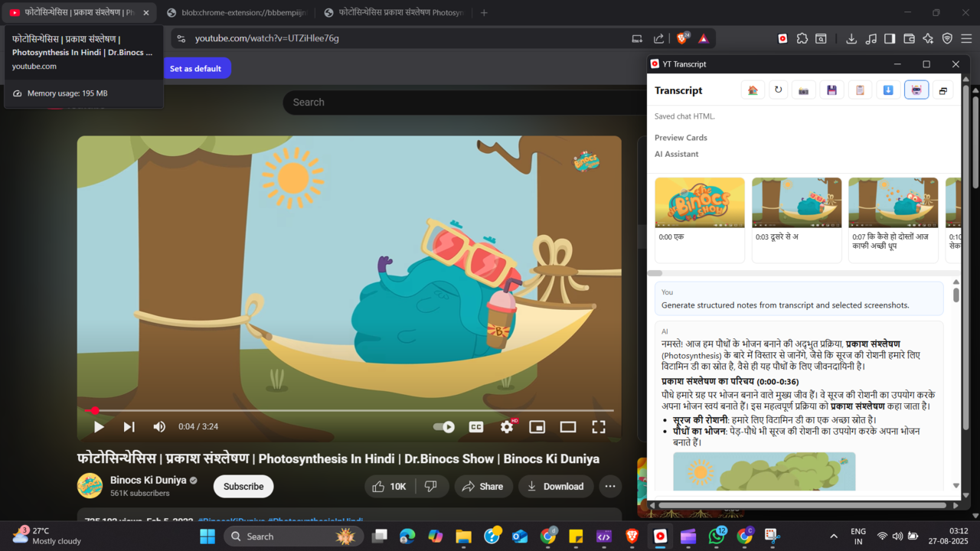Switch to theater mode in the player
Screen dimensions: 980x551
coord(567,426)
